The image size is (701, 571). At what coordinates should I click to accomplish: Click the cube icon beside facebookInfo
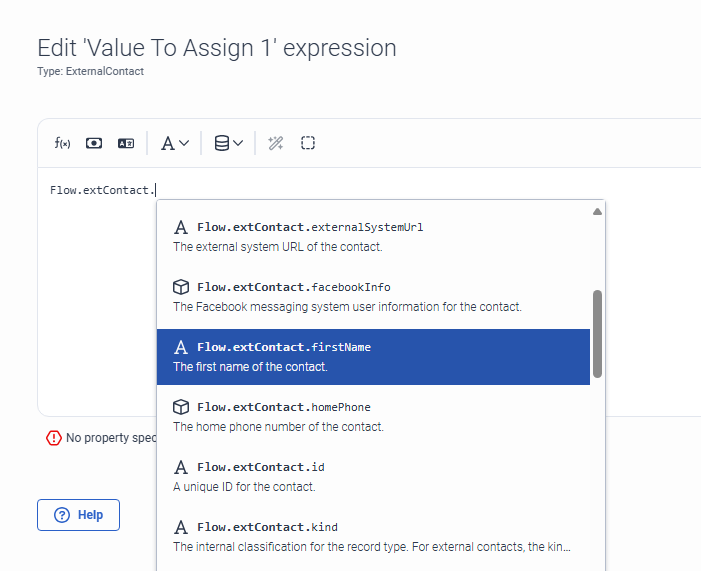coord(181,287)
